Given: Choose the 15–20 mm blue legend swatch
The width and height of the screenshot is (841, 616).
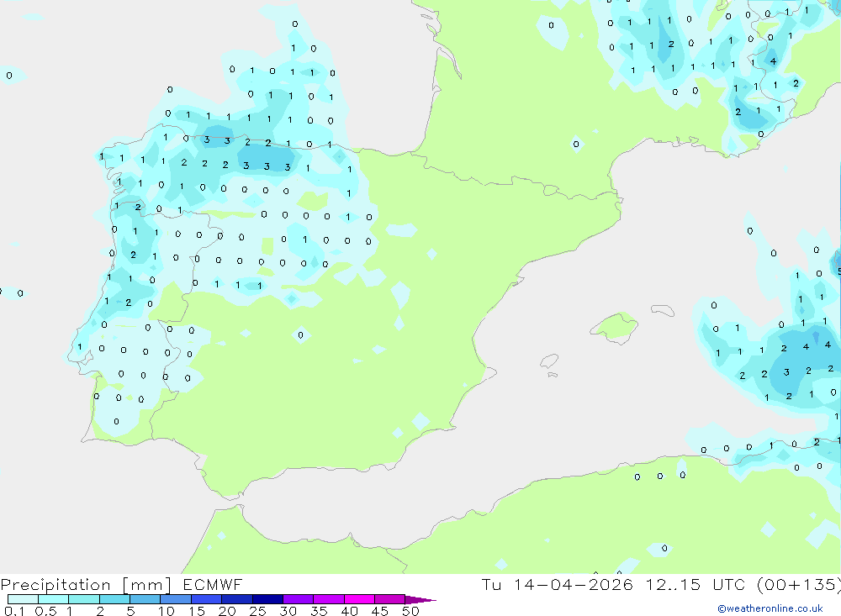Looking at the screenshot, I should click(x=207, y=599).
